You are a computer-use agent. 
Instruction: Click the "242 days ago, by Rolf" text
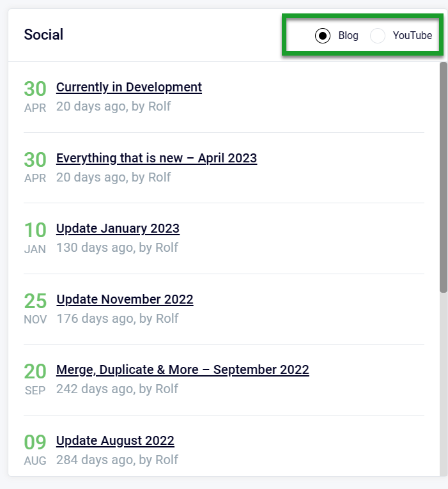(x=117, y=389)
